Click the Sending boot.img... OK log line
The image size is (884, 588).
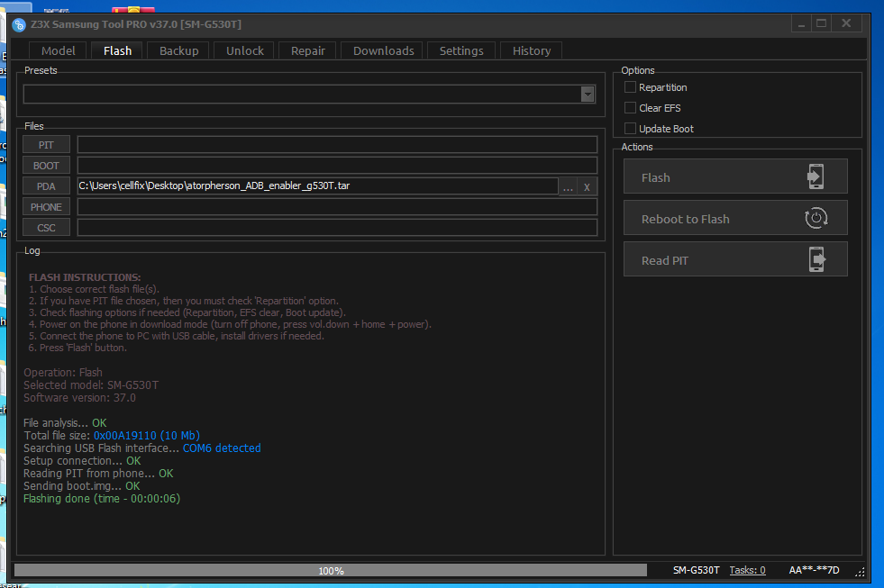82,486
